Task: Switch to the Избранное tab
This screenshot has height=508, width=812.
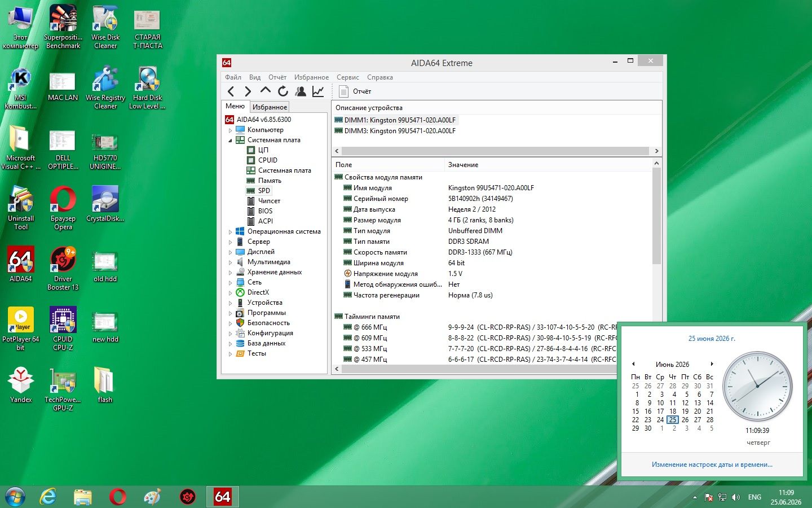Action: click(270, 107)
